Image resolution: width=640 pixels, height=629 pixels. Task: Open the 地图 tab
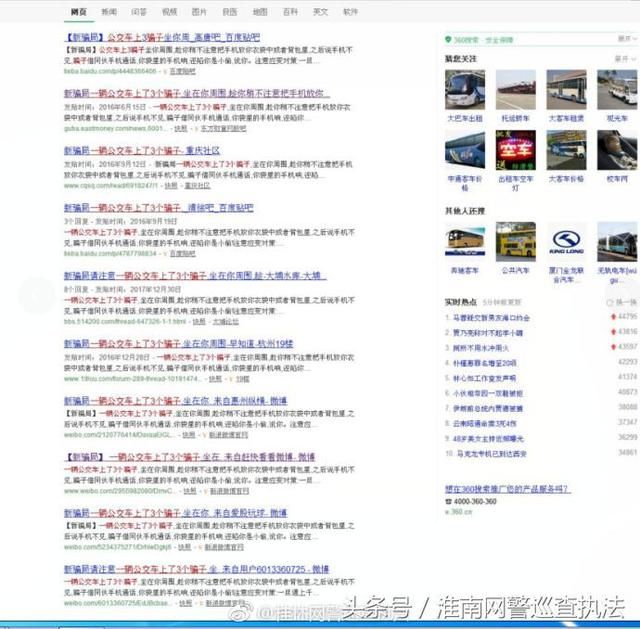(260, 12)
